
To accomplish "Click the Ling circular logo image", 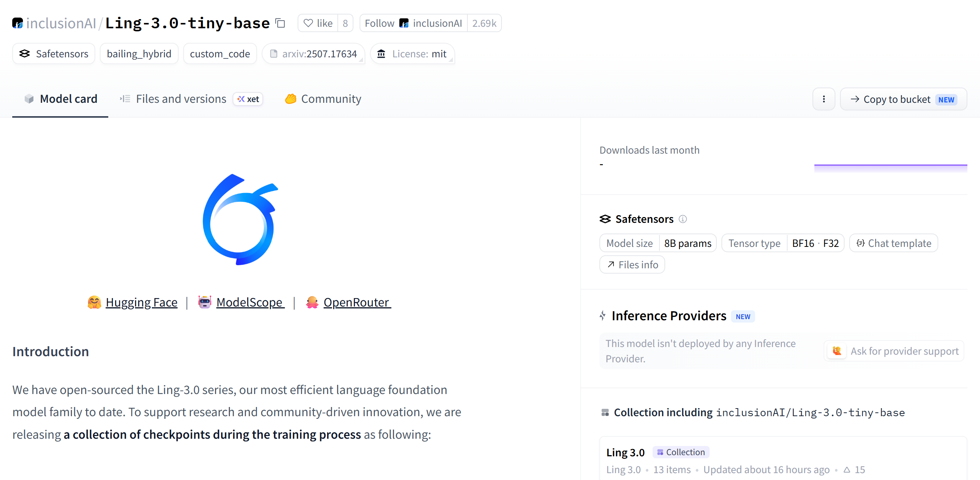I will point(240,219).
